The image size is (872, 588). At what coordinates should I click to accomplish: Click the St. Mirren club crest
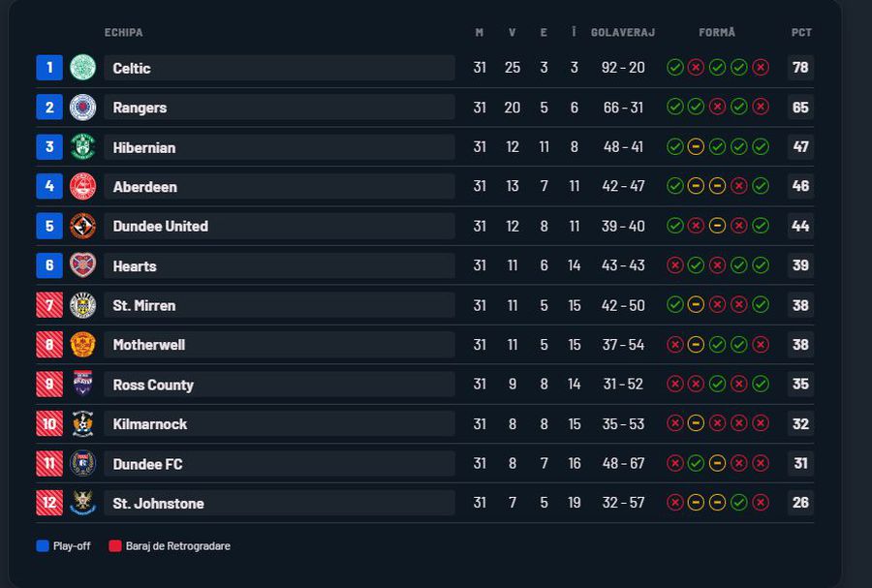(83, 305)
